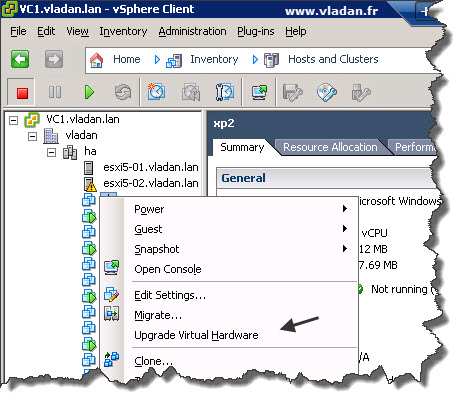Open Snapshot Manager wrench-clock icon
The image size is (468, 410).
pos(225,92)
